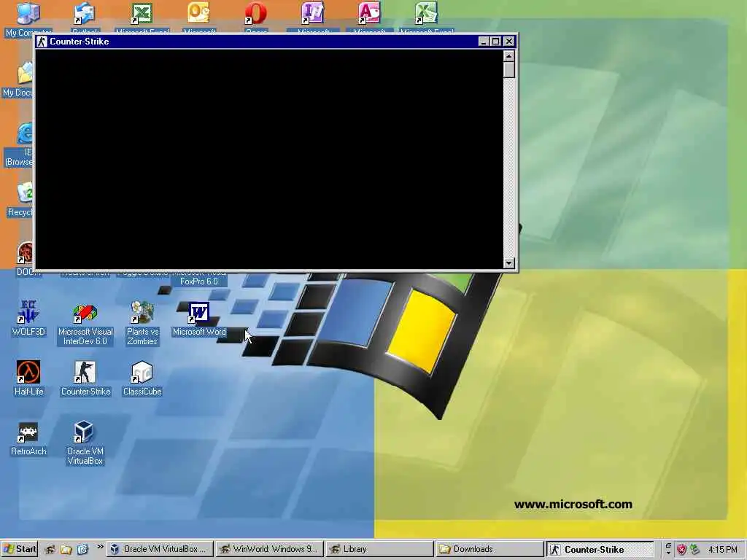Image resolution: width=747 pixels, height=560 pixels.
Task: Select the Oracle VM VirtualBox desktop icon
Action: click(85, 432)
